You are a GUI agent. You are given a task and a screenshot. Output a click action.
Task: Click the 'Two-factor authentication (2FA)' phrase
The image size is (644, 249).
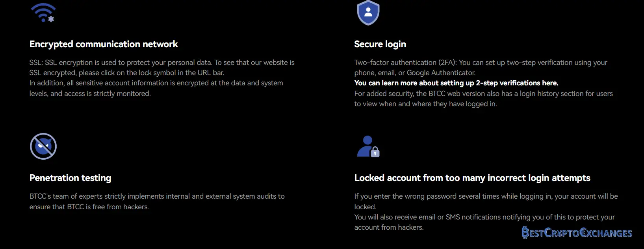405,63
